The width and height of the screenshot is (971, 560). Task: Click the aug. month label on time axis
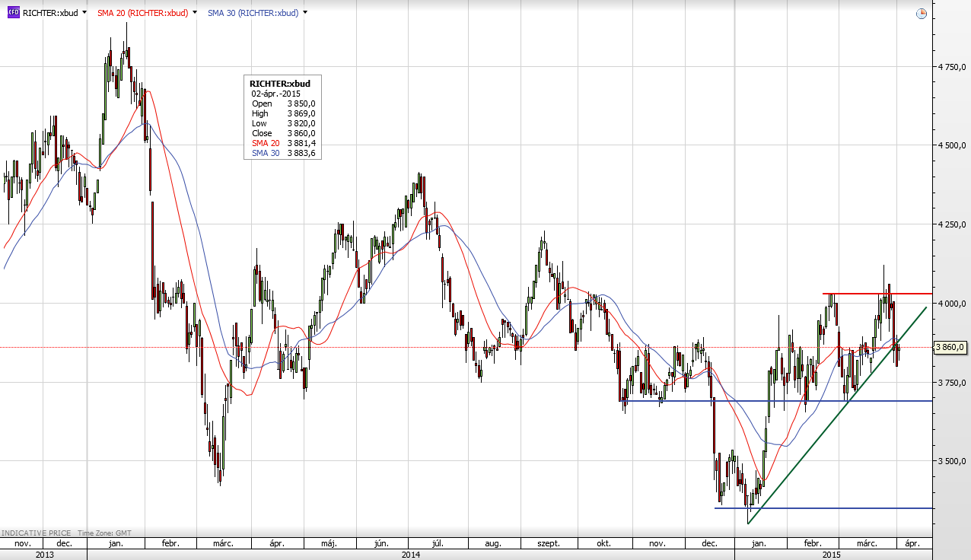(492, 544)
